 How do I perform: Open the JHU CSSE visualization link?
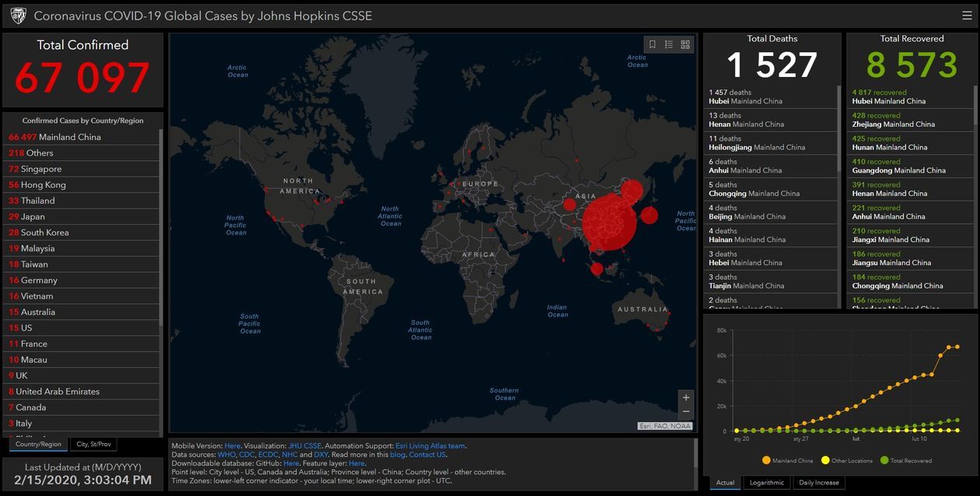(x=305, y=446)
